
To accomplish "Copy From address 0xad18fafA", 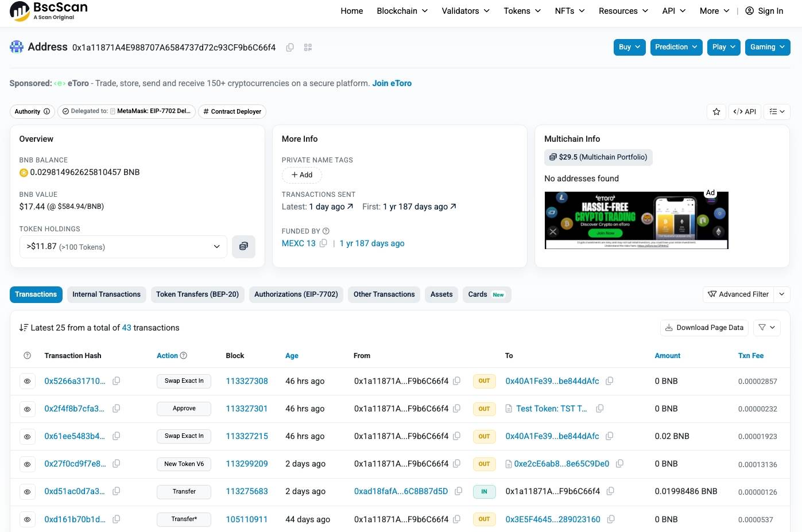I will [458, 491].
